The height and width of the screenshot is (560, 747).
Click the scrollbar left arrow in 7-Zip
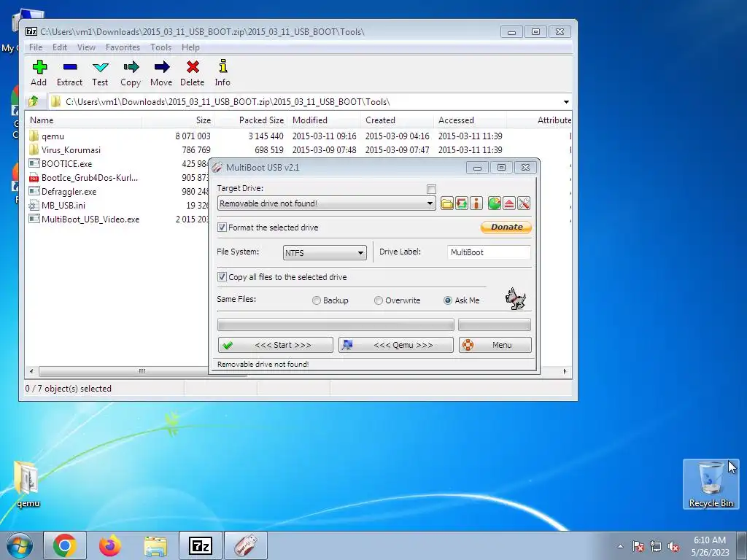tap(31, 371)
